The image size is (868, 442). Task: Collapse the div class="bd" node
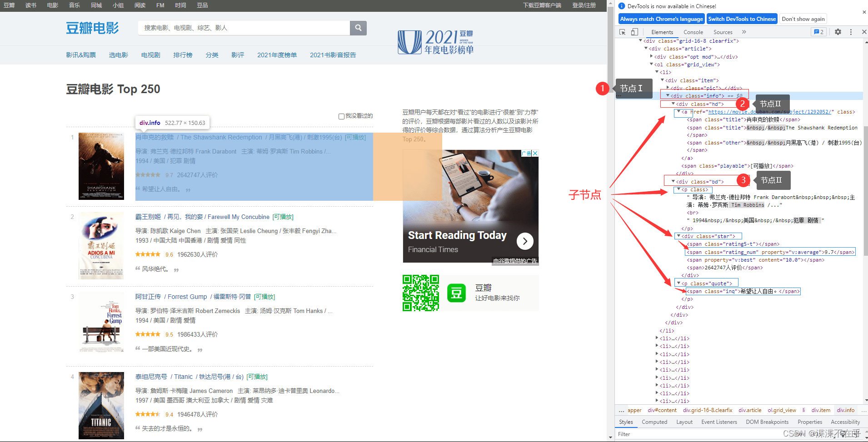tap(673, 181)
